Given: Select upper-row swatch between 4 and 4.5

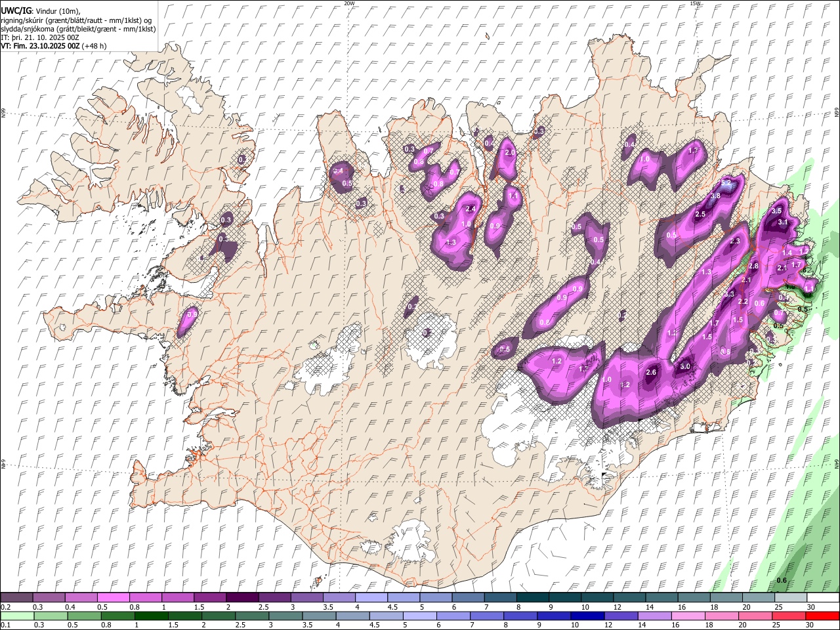Looking at the screenshot, I should (x=370, y=597).
